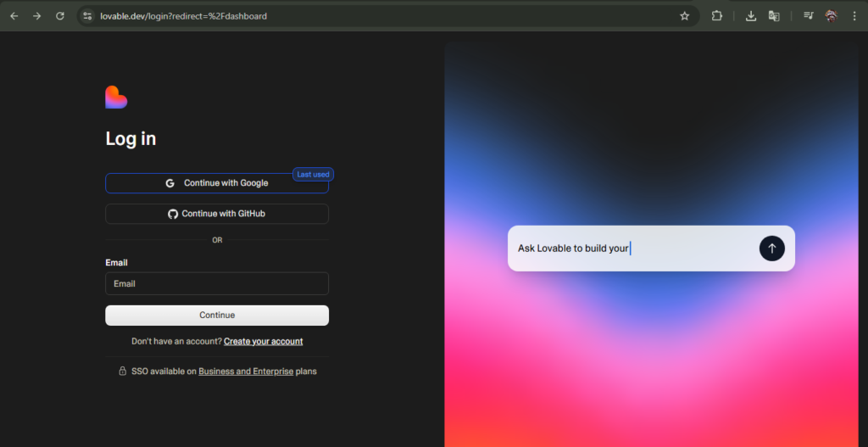The height and width of the screenshot is (447, 868).
Task: Open Business and Enterprise plans link
Action: click(x=246, y=372)
